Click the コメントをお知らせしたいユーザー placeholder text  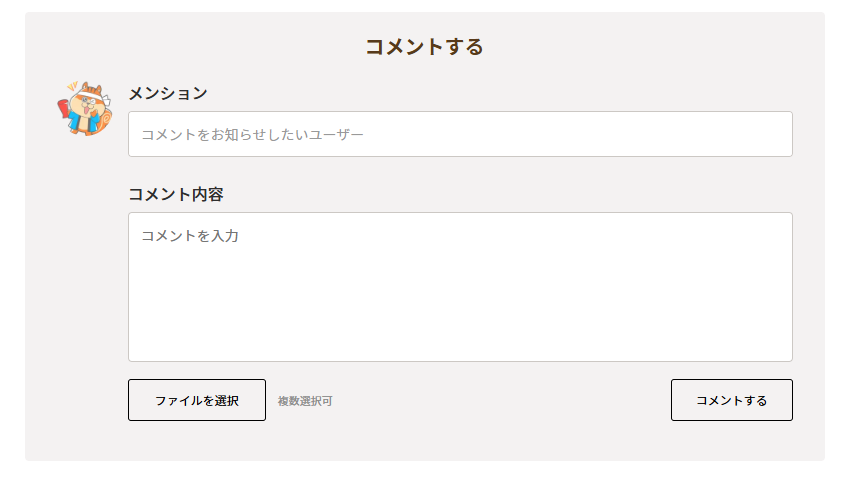pos(252,134)
